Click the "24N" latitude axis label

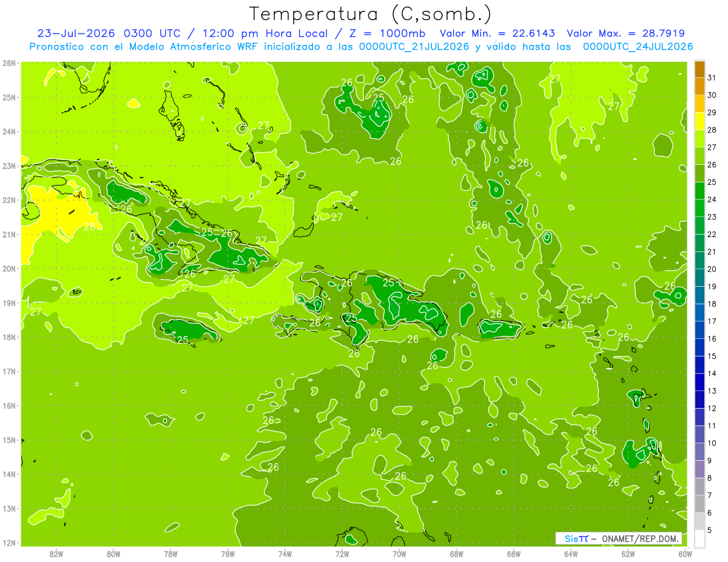coord(8,132)
